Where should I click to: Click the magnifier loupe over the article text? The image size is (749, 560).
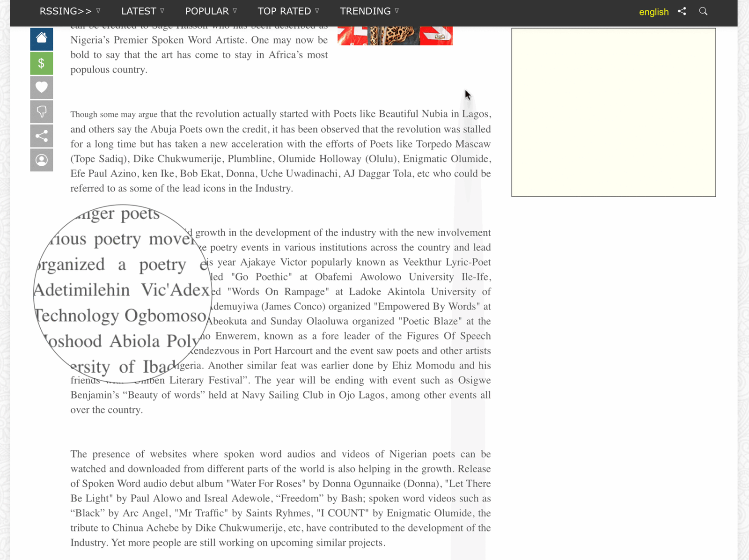pyautogui.click(x=122, y=293)
